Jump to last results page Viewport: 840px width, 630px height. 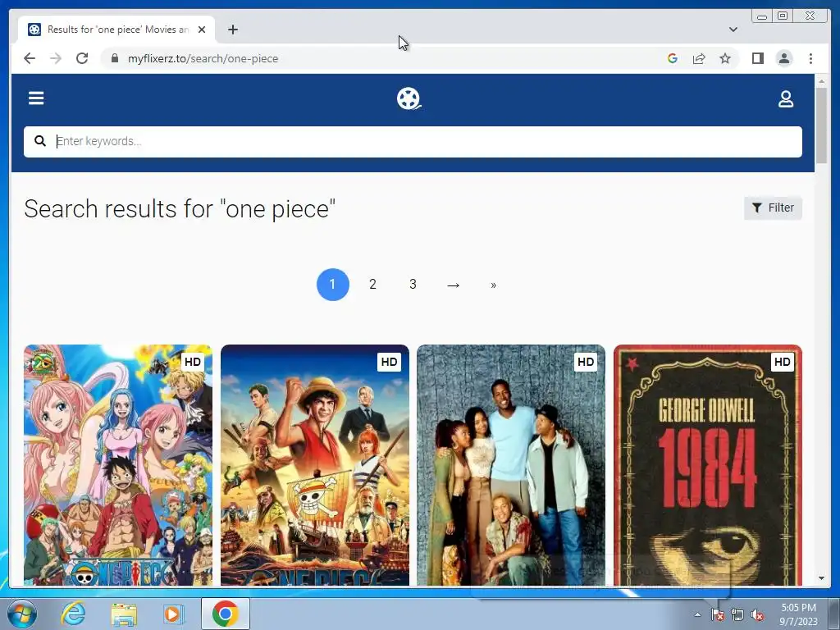pos(493,285)
